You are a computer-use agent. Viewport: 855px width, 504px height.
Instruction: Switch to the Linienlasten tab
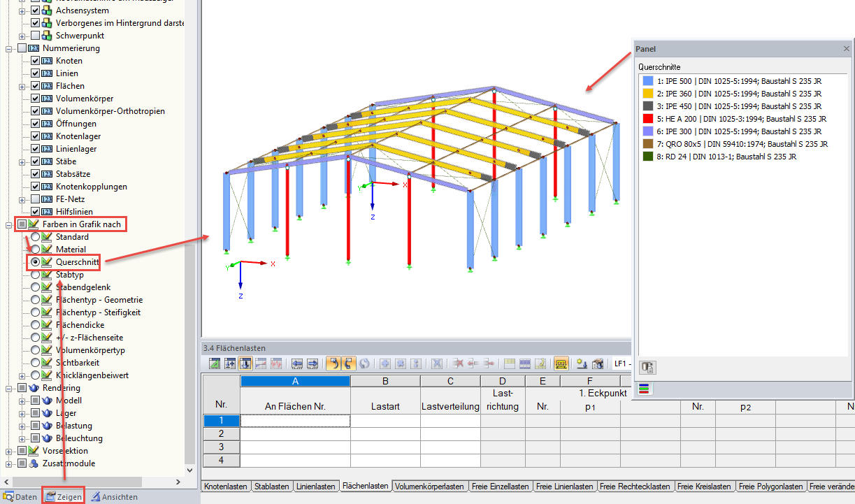[x=315, y=487]
